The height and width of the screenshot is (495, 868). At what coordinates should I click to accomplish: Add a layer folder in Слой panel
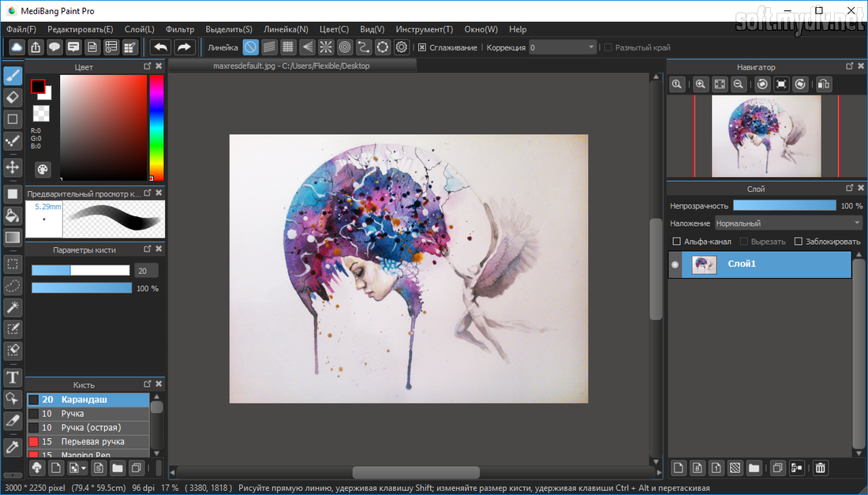(754, 468)
